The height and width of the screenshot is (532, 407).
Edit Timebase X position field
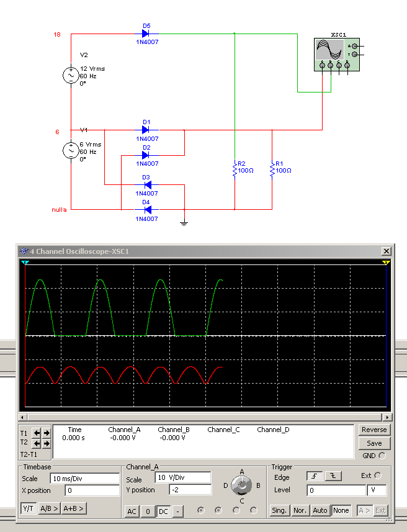pyautogui.click(x=92, y=490)
